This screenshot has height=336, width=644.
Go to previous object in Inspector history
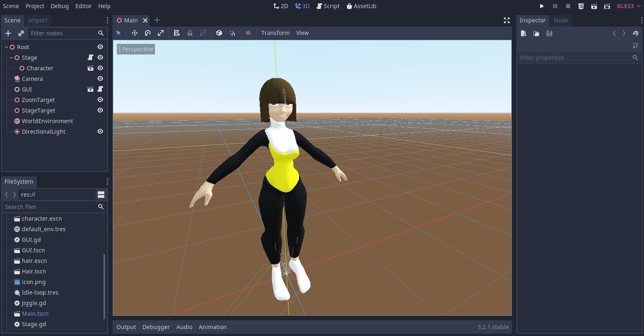pos(614,33)
